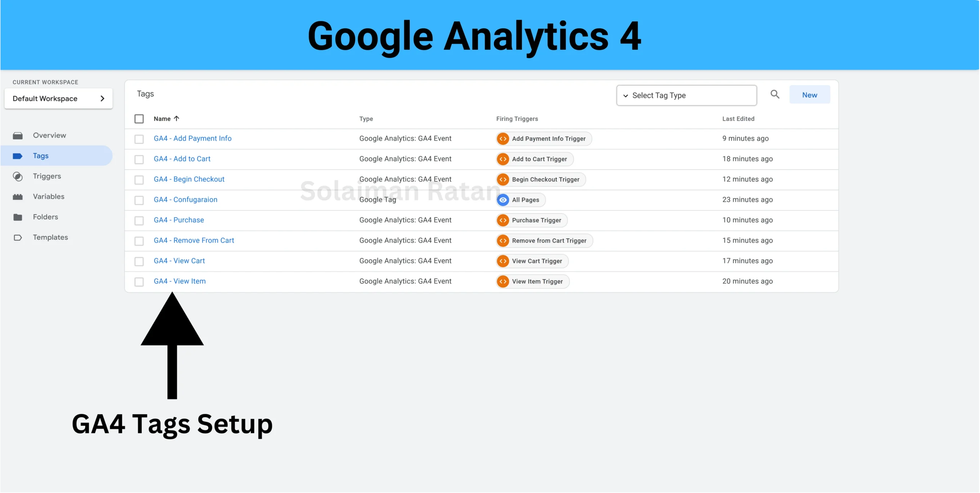This screenshot has height=493, width=980.
Task: Click the blue eye icon of All Pages trigger
Action: tap(503, 200)
